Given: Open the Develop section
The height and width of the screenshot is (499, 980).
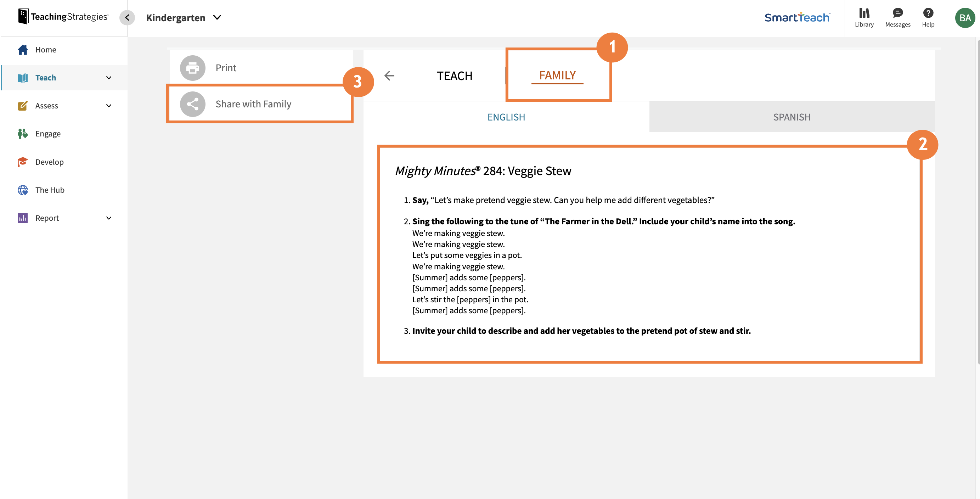Looking at the screenshot, I should (x=50, y=162).
